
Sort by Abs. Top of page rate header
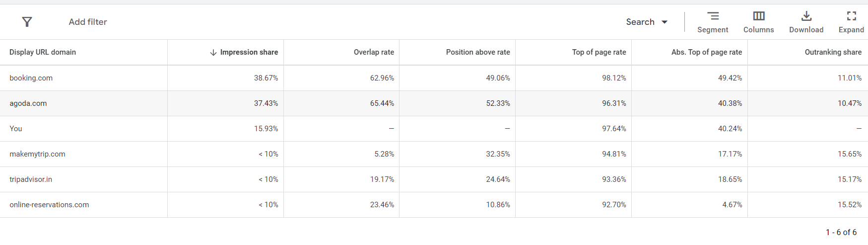point(707,52)
